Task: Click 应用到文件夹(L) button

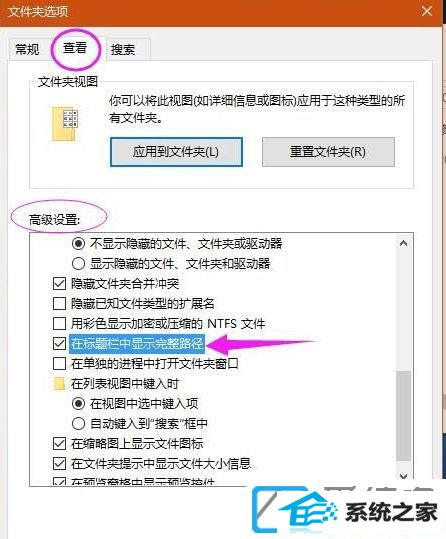Action: tap(176, 152)
